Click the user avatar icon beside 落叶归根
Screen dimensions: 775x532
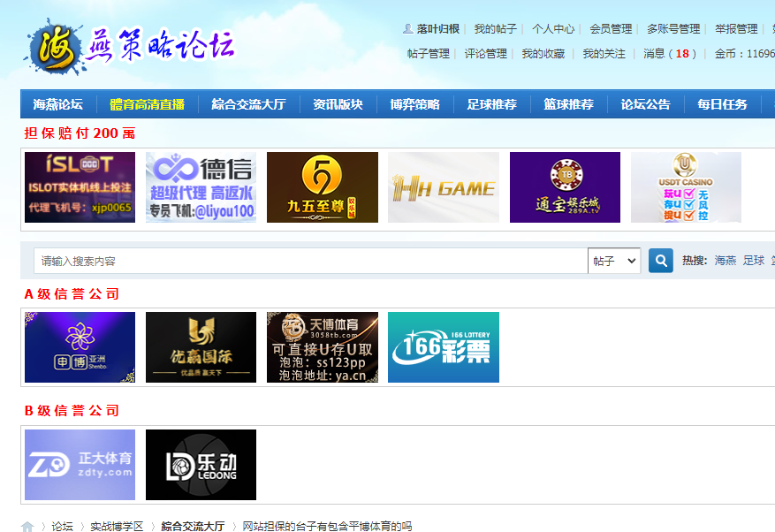(x=407, y=28)
